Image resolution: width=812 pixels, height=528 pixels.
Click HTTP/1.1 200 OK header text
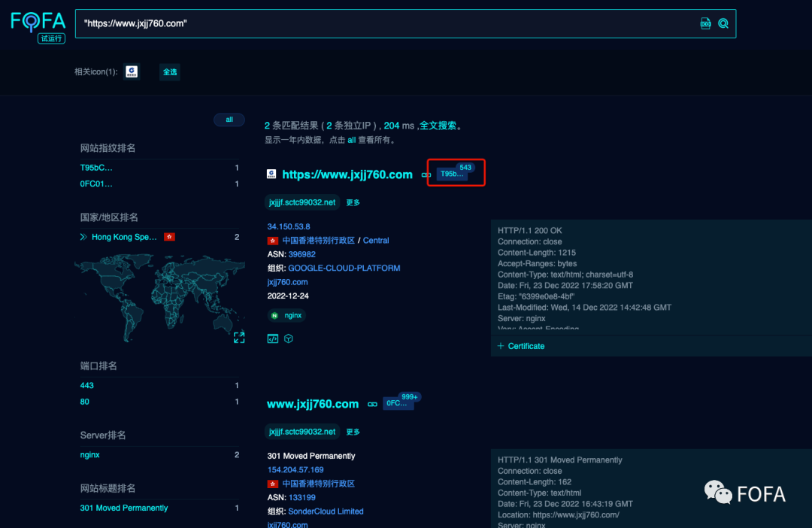(530, 231)
